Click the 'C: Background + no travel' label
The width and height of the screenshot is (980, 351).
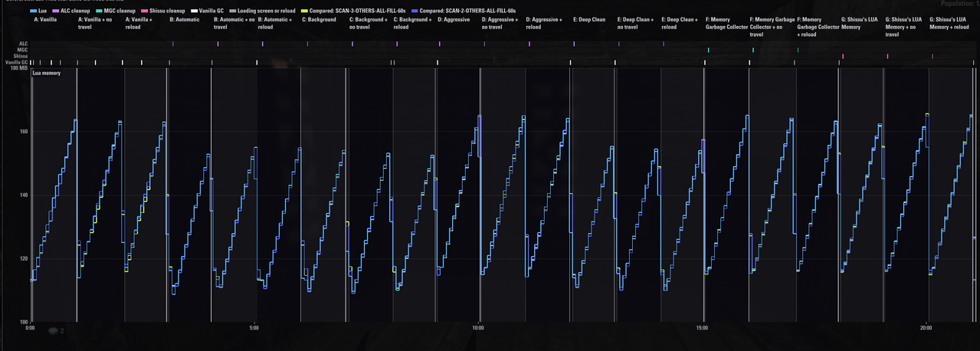coord(369,23)
